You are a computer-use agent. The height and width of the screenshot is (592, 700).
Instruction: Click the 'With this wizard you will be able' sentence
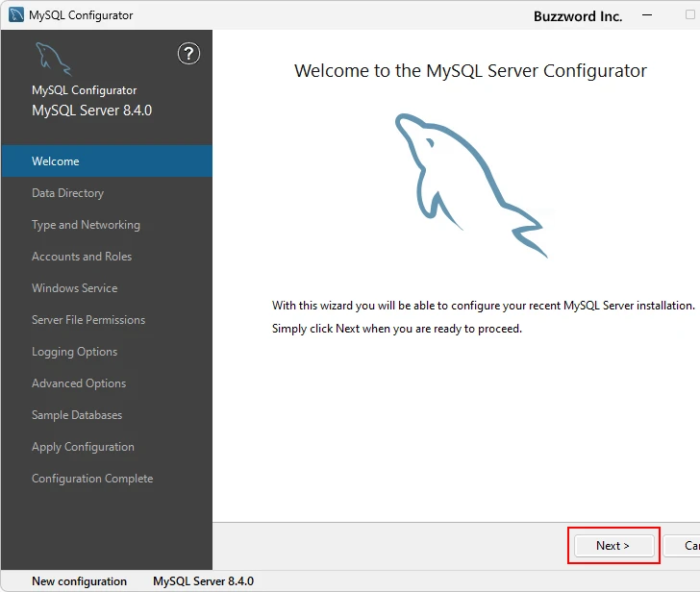point(484,306)
